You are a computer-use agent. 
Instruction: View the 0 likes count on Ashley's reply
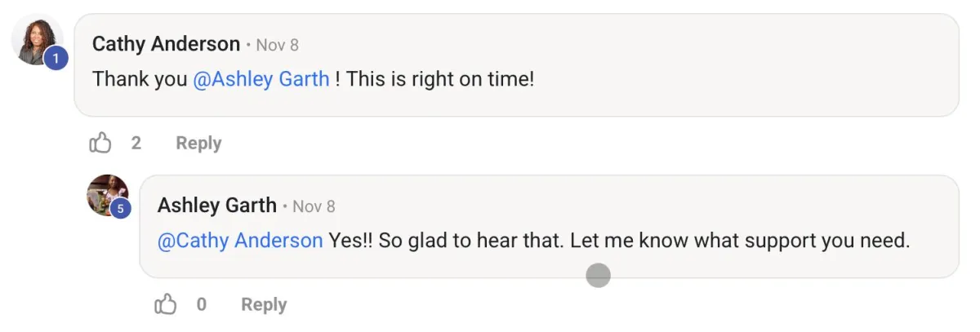coord(201,305)
